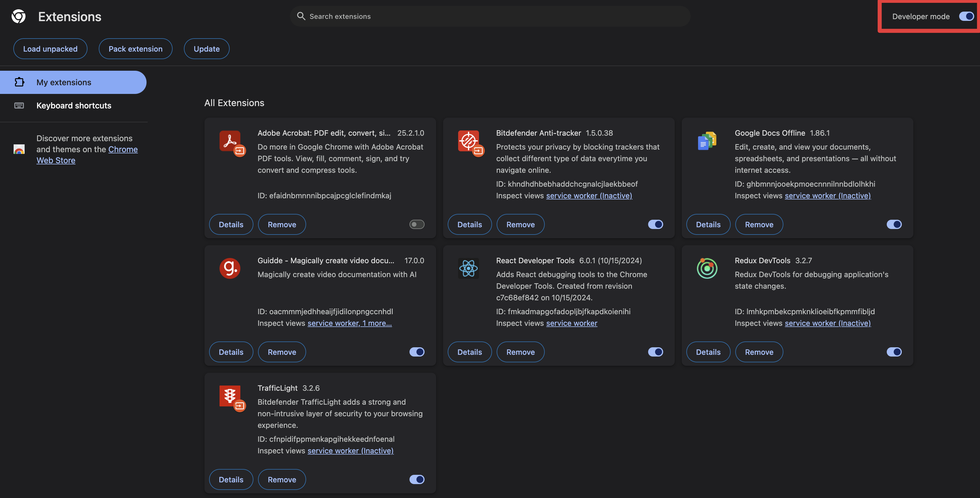
Task: Click the React Developer Tools icon
Action: [x=468, y=268]
